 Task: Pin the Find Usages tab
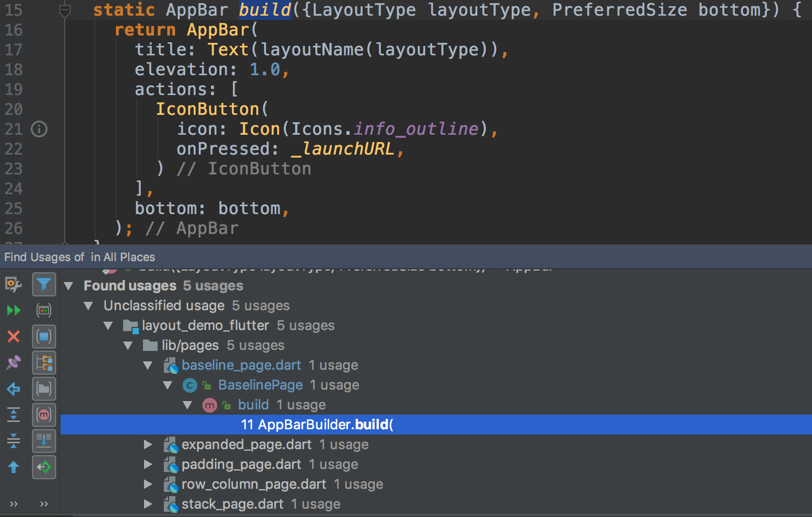(14, 362)
